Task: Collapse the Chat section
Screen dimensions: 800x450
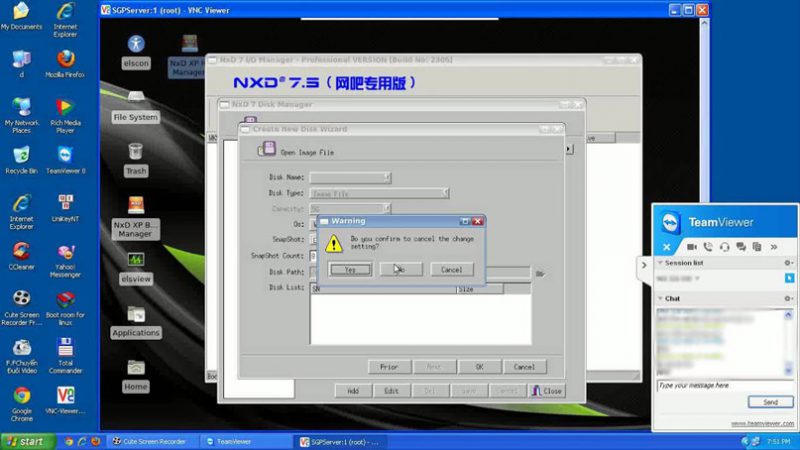Action: 660,298
